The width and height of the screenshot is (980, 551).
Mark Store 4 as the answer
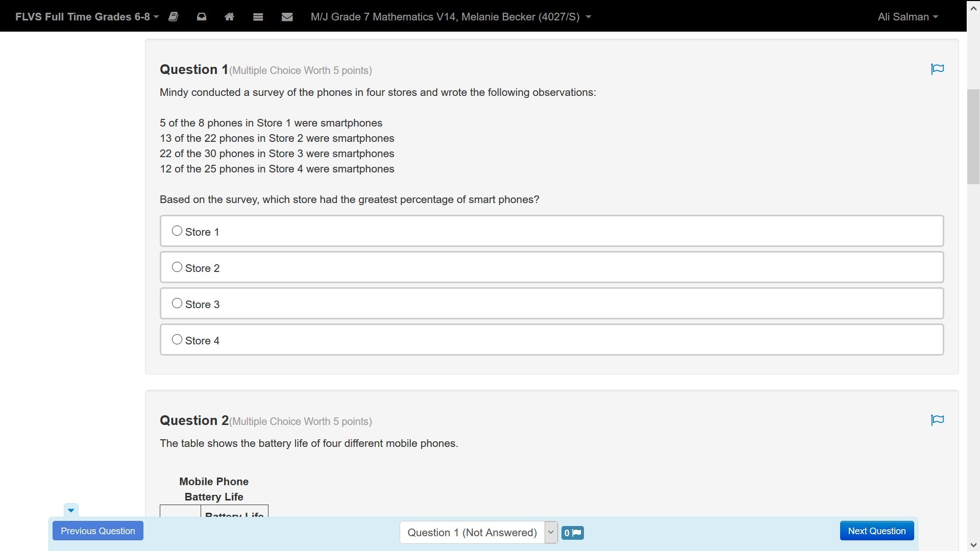pyautogui.click(x=177, y=340)
